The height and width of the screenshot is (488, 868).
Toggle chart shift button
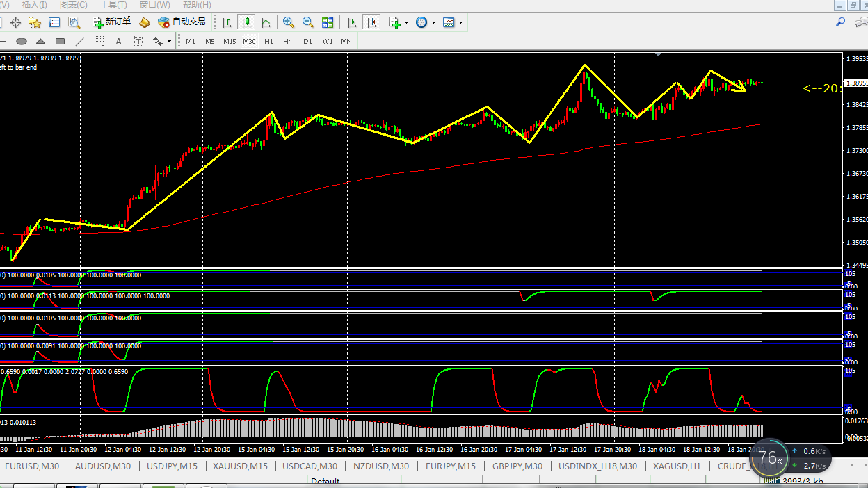(x=371, y=22)
